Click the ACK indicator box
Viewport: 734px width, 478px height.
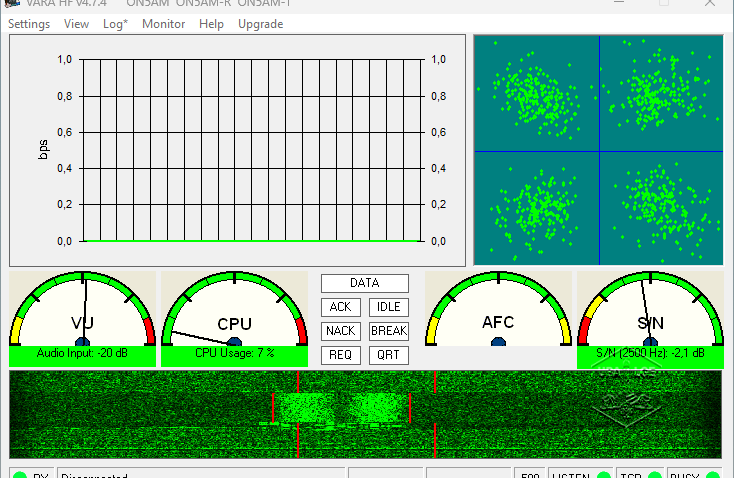(x=340, y=307)
